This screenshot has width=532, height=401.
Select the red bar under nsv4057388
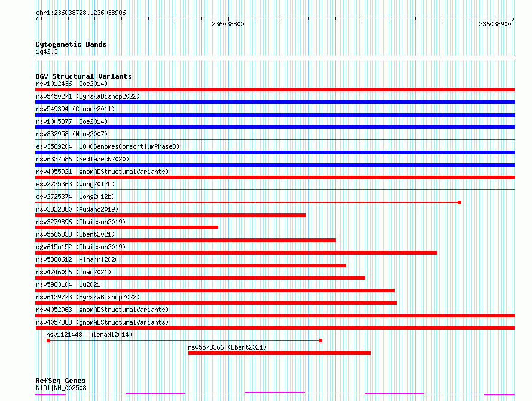(x=275, y=328)
